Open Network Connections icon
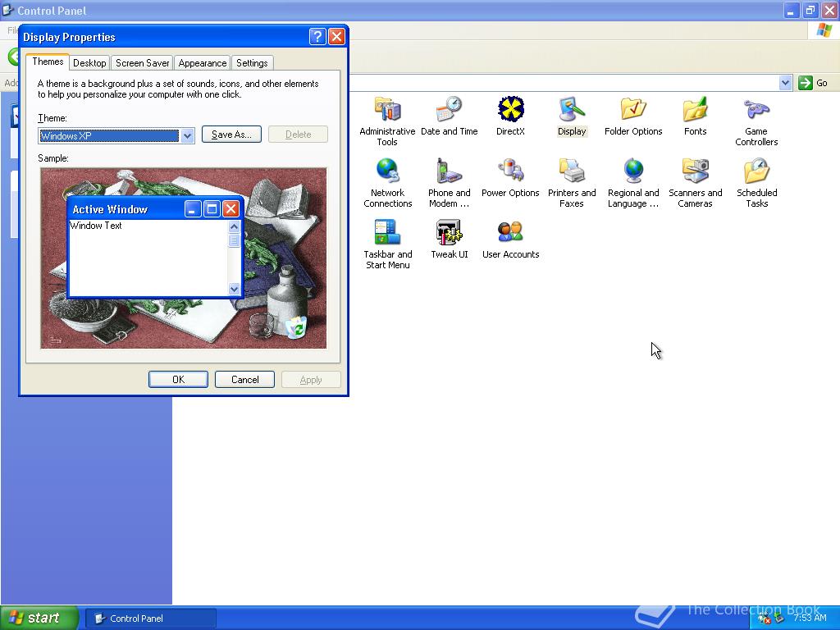The width and height of the screenshot is (840, 630). click(387, 183)
